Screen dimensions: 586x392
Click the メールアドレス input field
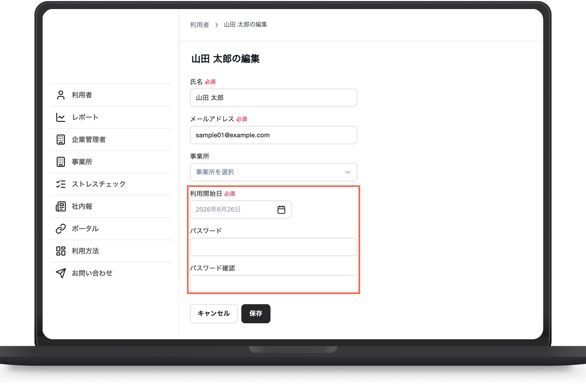[273, 135]
